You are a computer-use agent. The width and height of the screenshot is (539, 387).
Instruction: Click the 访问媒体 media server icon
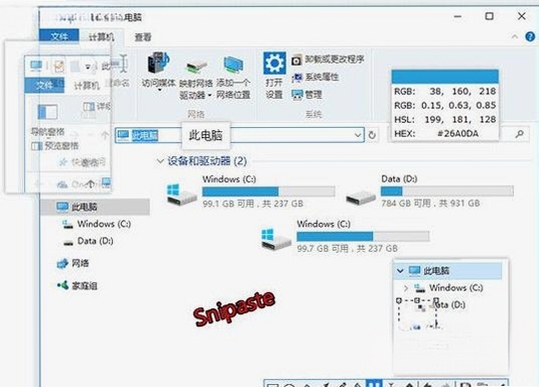coord(158,63)
